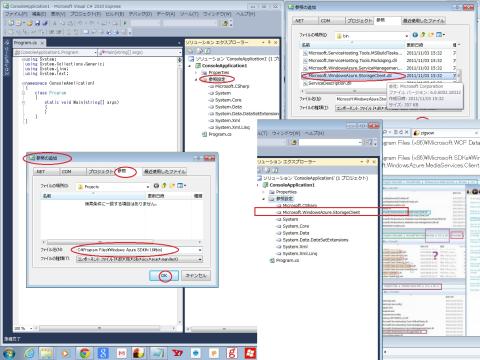
Task: Expand Properties node in main window's Solution Explorer
Action: [196, 72]
